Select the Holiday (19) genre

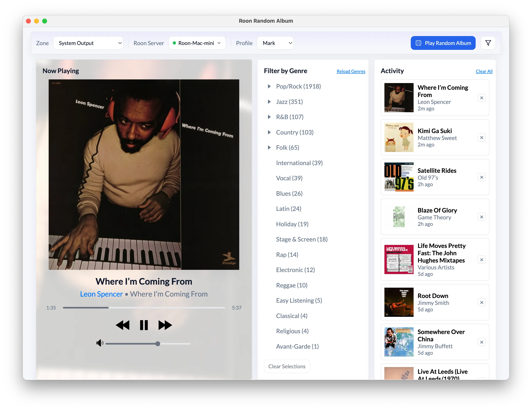click(292, 224)
